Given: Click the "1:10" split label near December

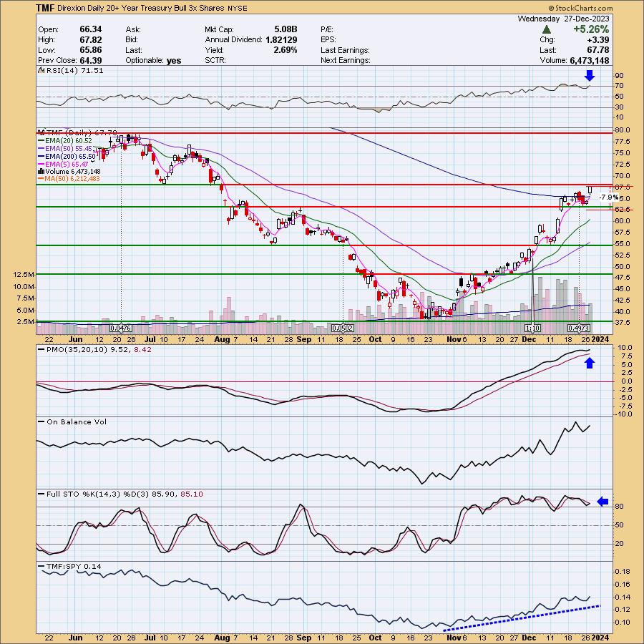Looking at the screenshot, I should click(532, 328).
